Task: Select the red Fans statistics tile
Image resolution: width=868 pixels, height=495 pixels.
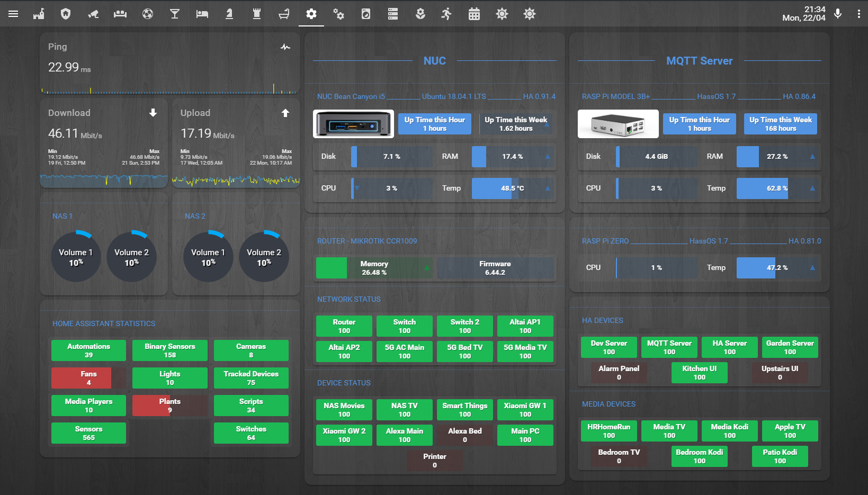Action: pos(88,378)
